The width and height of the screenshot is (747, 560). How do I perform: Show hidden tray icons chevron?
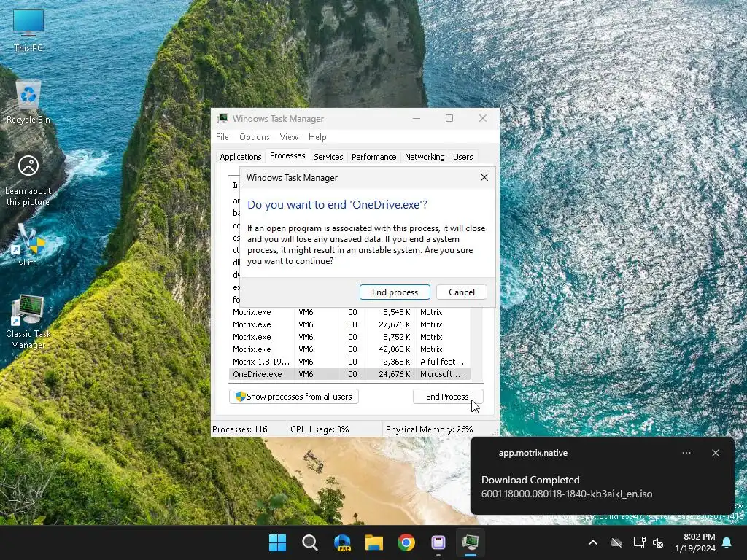click(592, 542)
